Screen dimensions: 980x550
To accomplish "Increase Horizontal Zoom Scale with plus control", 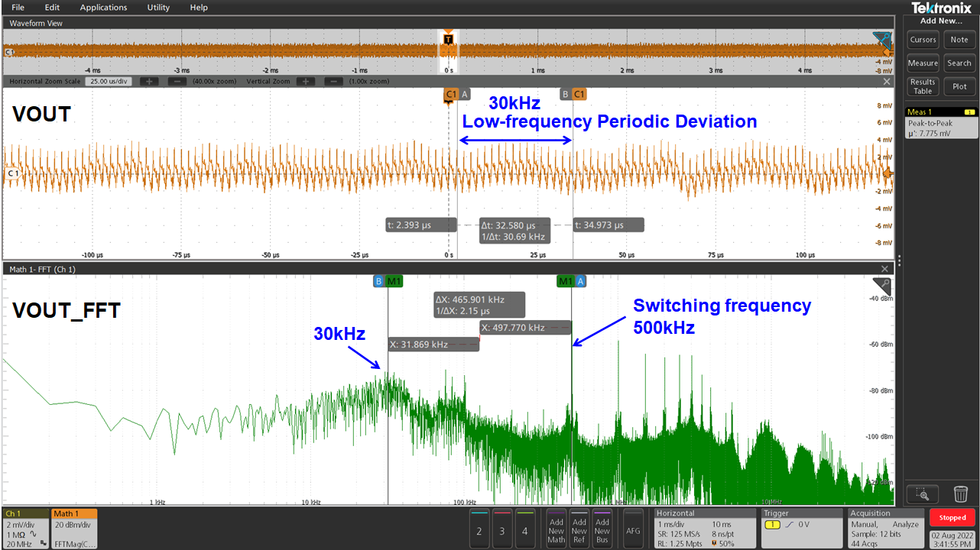I will coord(150,81).
